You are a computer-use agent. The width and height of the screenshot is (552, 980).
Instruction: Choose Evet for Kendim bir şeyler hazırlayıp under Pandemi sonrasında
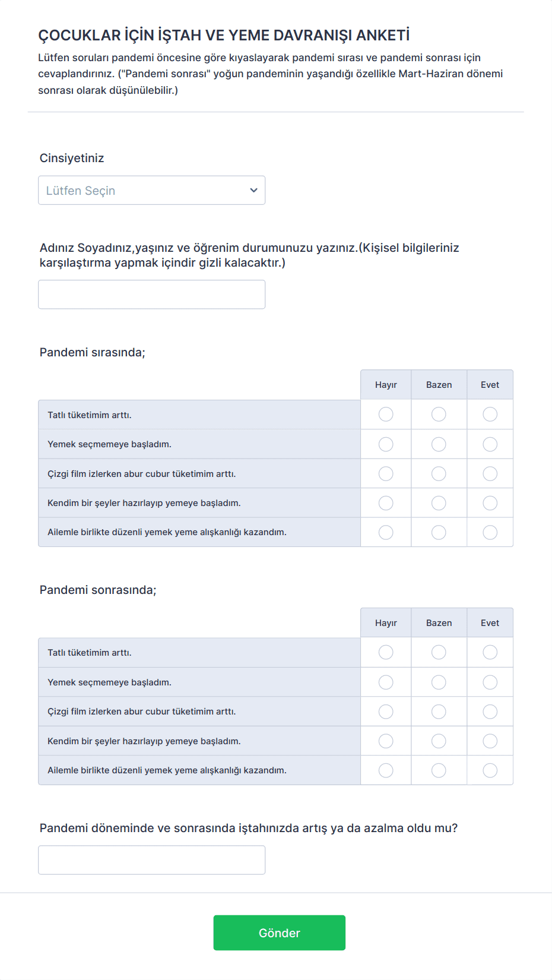[490, 741]
